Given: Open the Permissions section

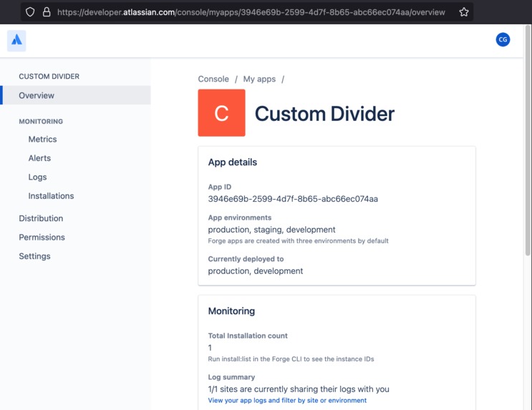Looking at the screenshot, I should tap(42, 238).
